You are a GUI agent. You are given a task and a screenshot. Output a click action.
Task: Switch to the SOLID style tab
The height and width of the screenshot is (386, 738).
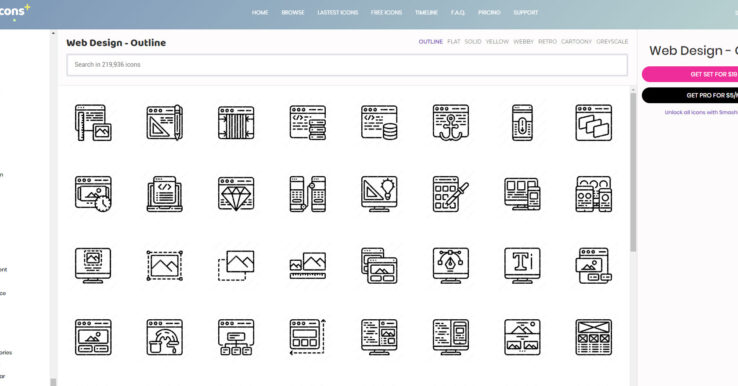click(x=473, y=42)
